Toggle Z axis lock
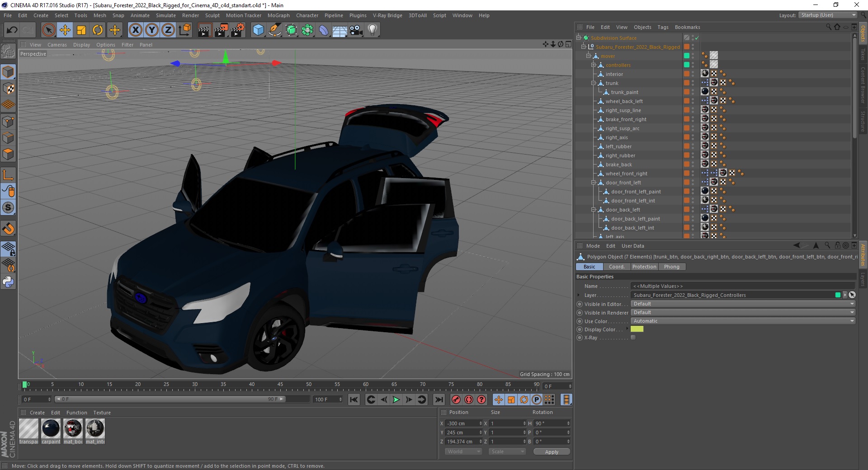The height and width of the screenshot is (470, 868). point(168,30)
